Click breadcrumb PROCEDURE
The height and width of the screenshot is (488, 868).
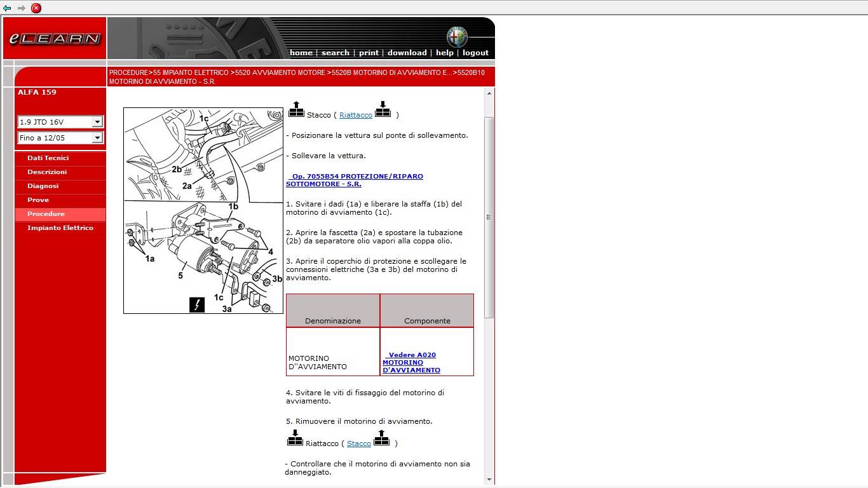[x=128, y=72]
